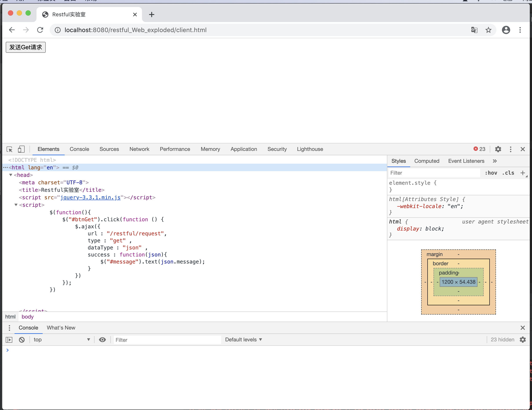Show the console sidebar
Screen dimensions: 532x410
click(x=9, y=340)
